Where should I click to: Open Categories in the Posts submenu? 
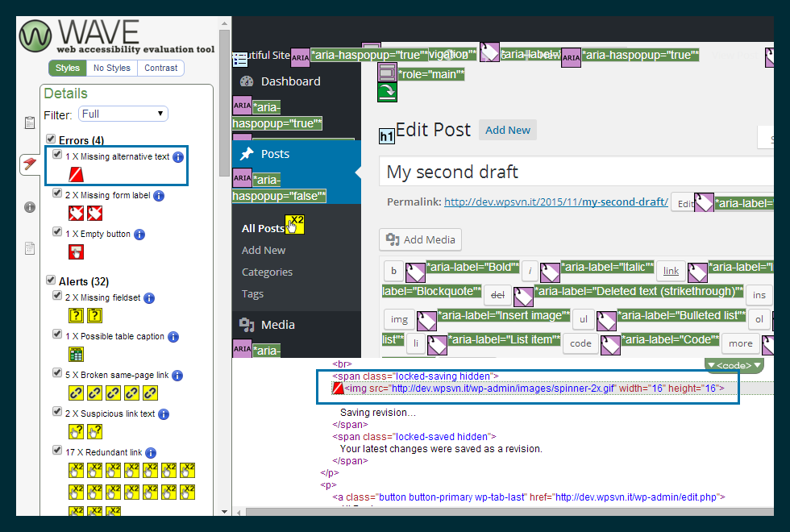pyautogui.click(x=267, y=272)
